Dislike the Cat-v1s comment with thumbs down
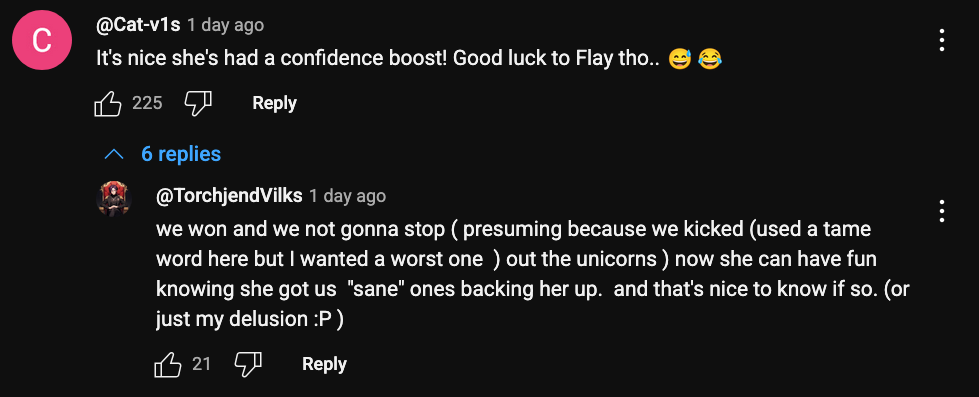Viewport: 979px width, 397px height. [x=199, y=103]
